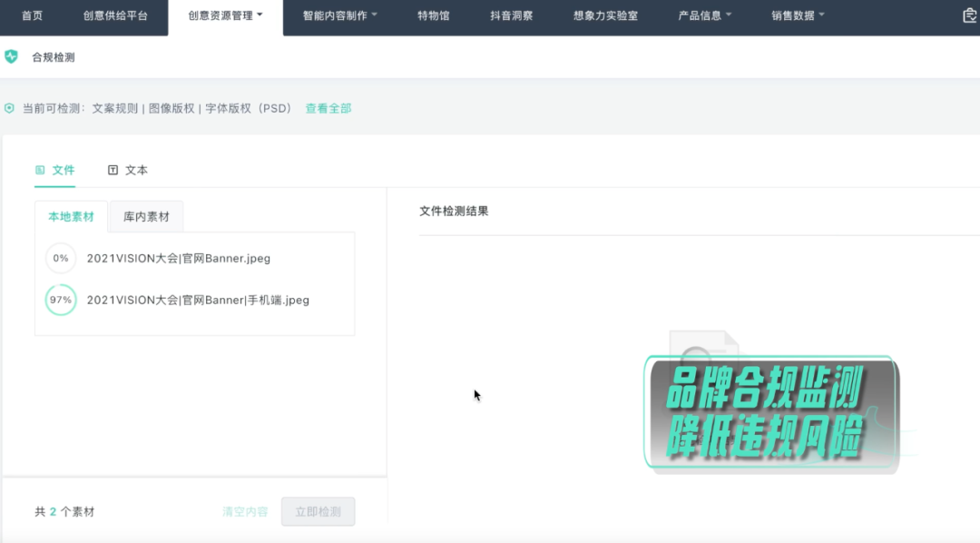Screen dimensions: 980x543
Task: Switch to the 库内素材 tab
Action: pyautogui.click(x=146, y=217)
